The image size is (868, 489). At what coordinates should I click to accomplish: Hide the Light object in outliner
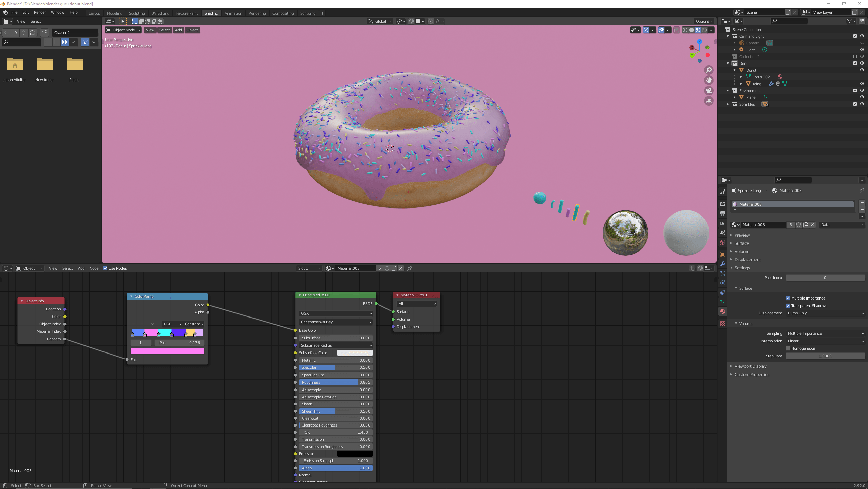(x=862, y=50)
